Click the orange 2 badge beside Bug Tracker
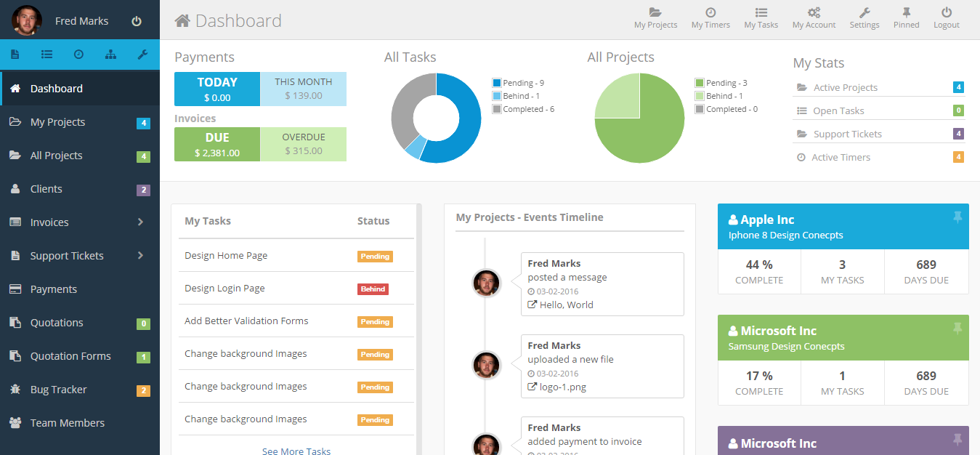The width and height of the screenshot is (980, 455). tap(143, 390)
